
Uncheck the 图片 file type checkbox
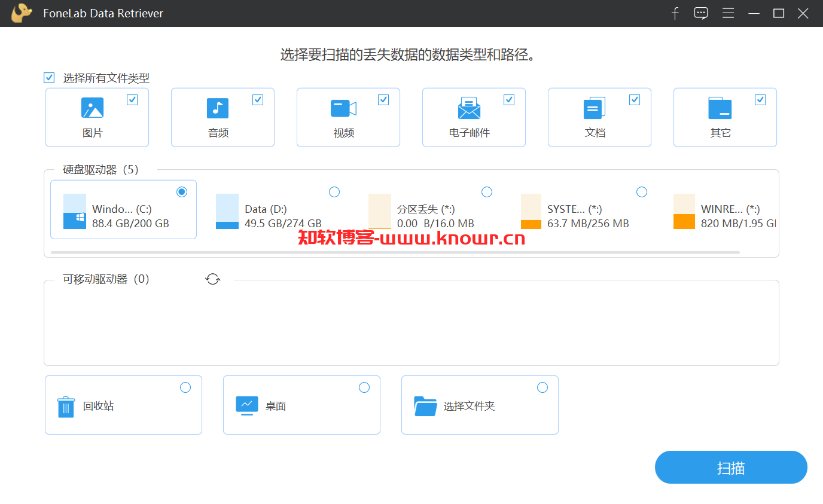click(132, 100)
